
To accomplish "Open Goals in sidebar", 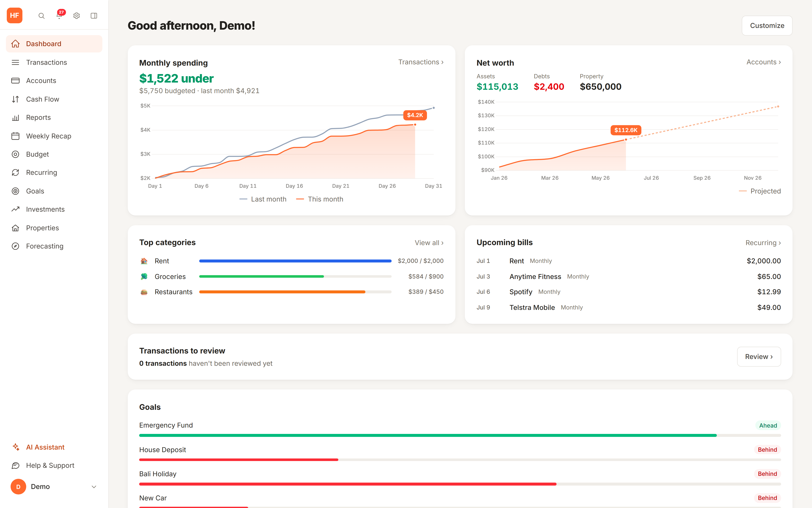I will pos(54,191).
